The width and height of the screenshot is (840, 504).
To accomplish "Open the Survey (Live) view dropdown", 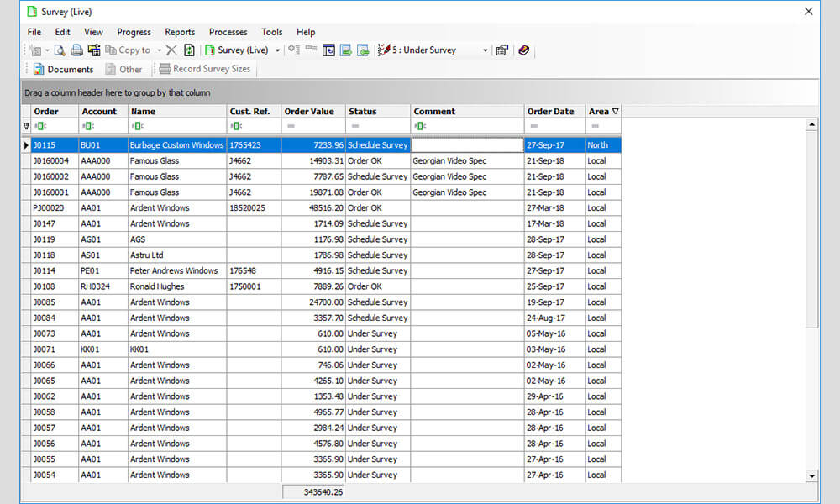I will point(278,50).
